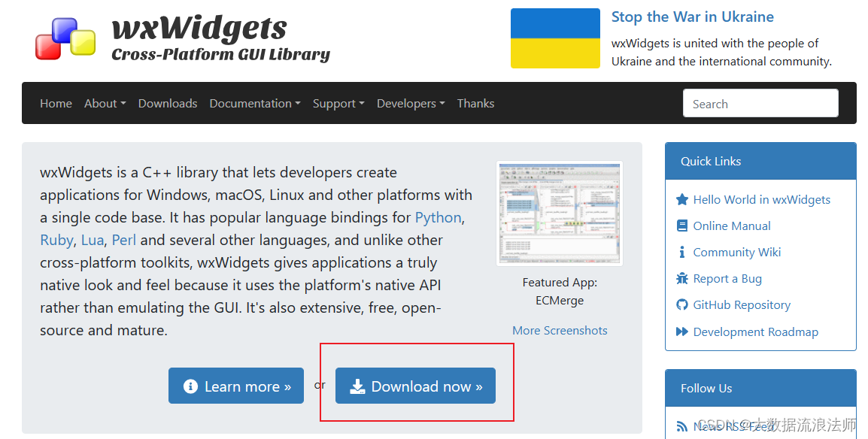
Task: Click the Download now button
Action: coord(415,386)
